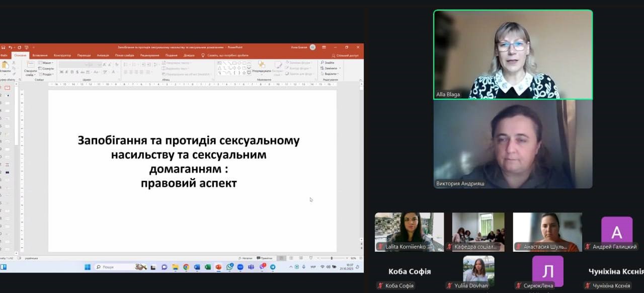Expand the Layout (Макет) dropdown
The image size is (644, 293).
point(47,63)
